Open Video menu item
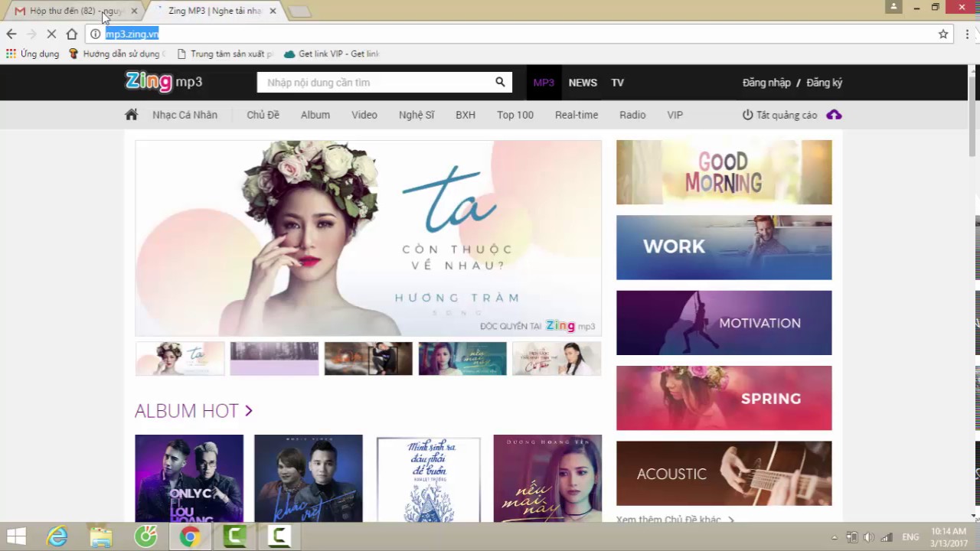Screen dimensions: 980x551 [x=364, y=115]
